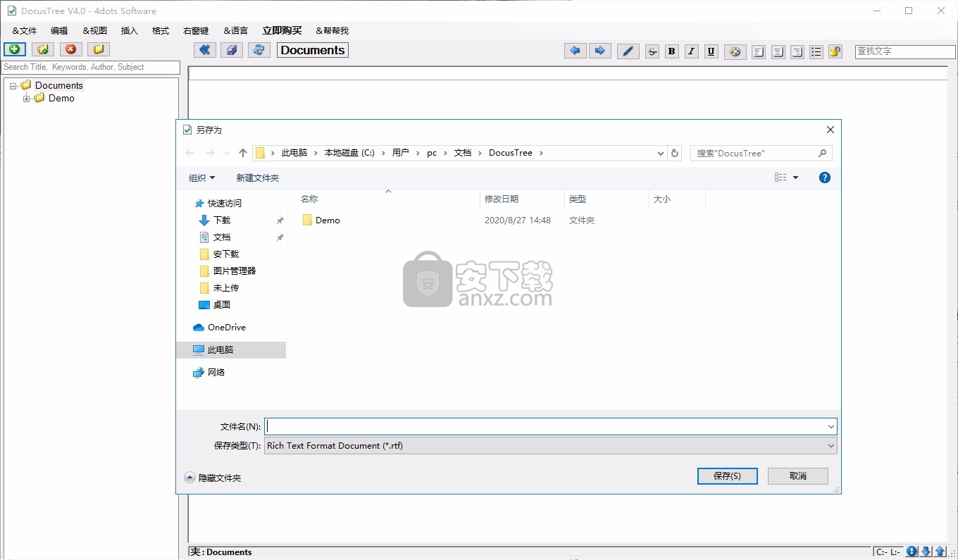
Task: Select 此电脑 in navigation pane
Action: tap(231, 350)
